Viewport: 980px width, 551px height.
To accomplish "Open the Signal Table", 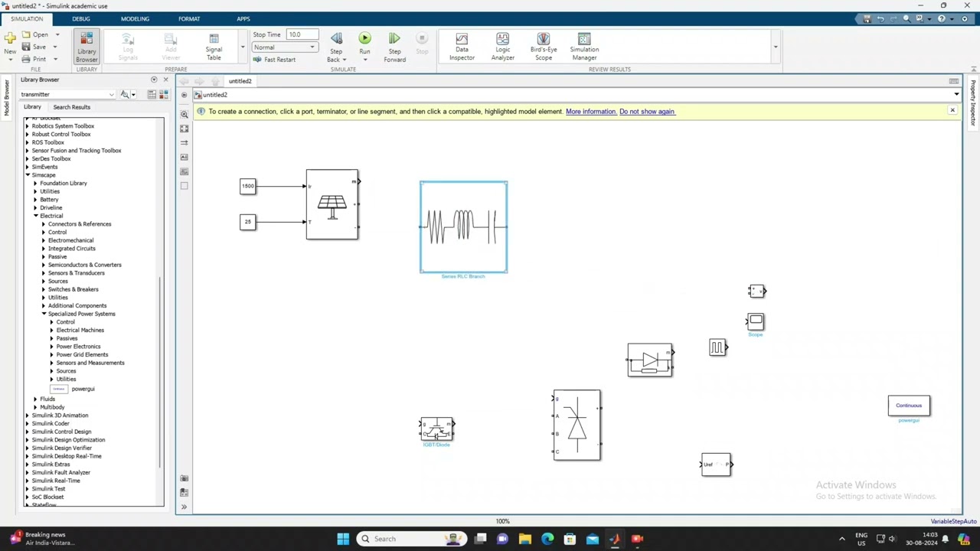I will tap(214, 47).
